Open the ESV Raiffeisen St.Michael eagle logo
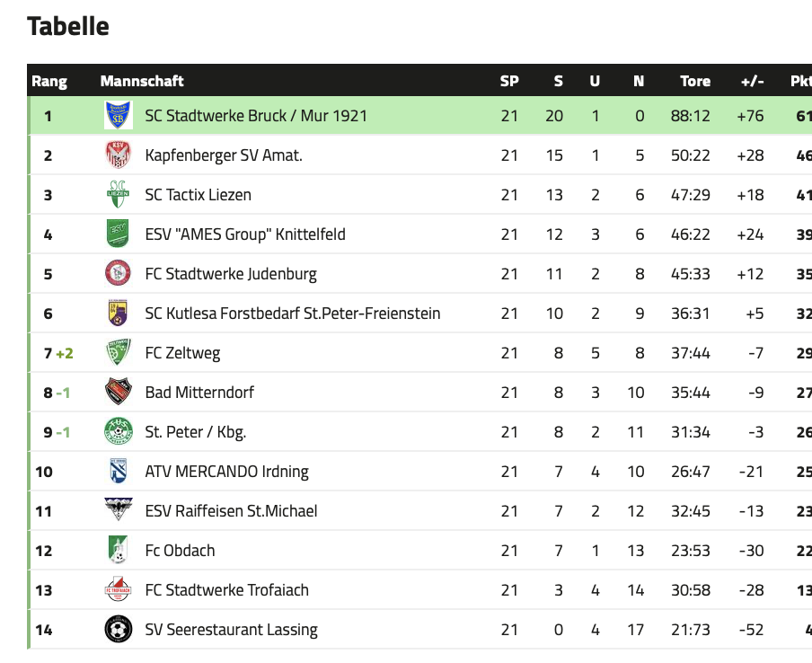Image resolution: width=812 pixels, height=663 pixels. tap(118, 510)
